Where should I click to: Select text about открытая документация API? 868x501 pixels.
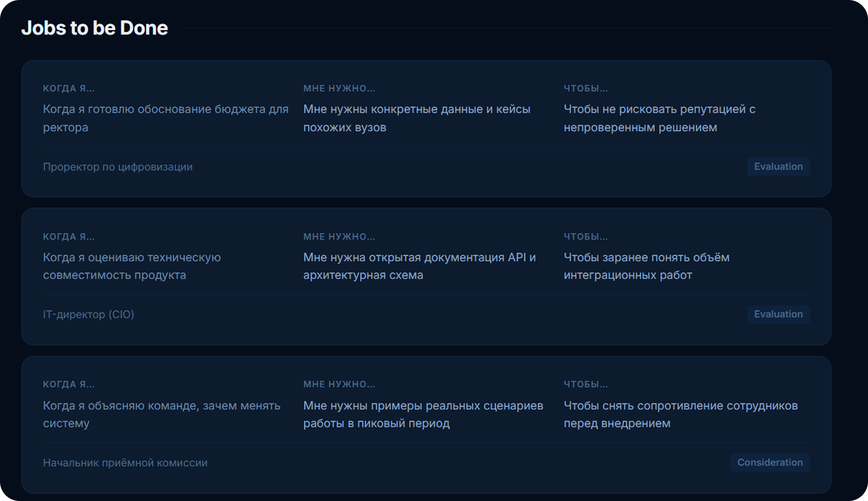(419, 266)
